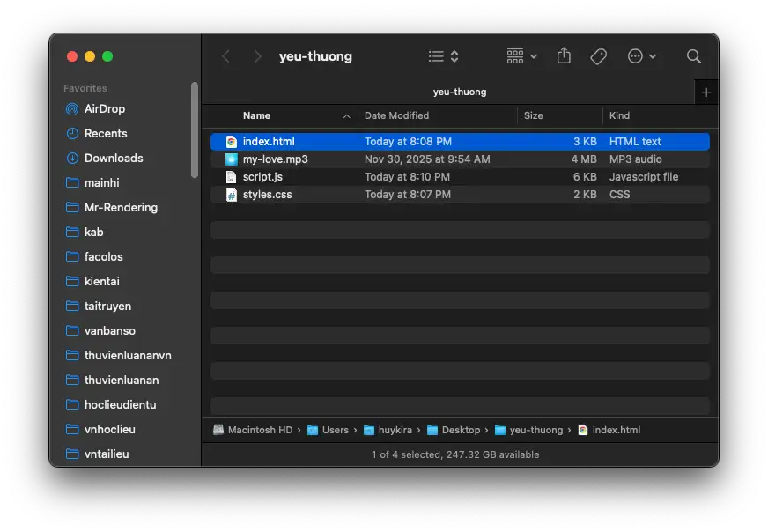Open AirDrop in the sidebar
The width and height of the screenshot is (768, 532).
pos(104,109)
